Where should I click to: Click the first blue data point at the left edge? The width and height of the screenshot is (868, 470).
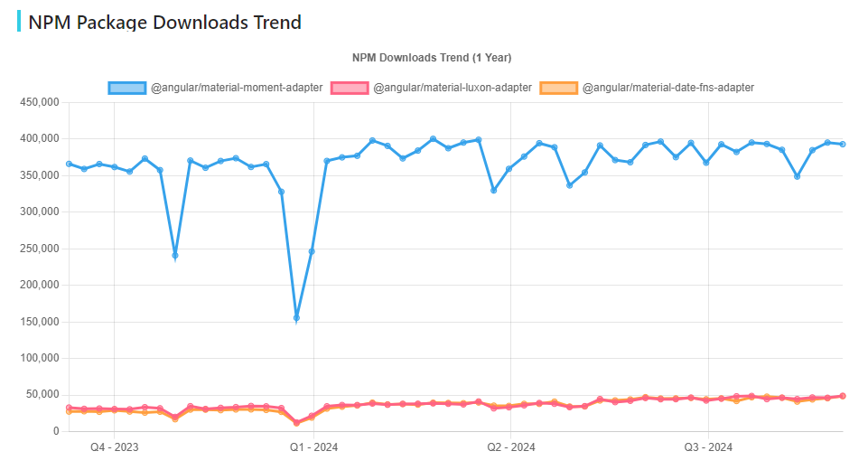(x=69, y=164)
